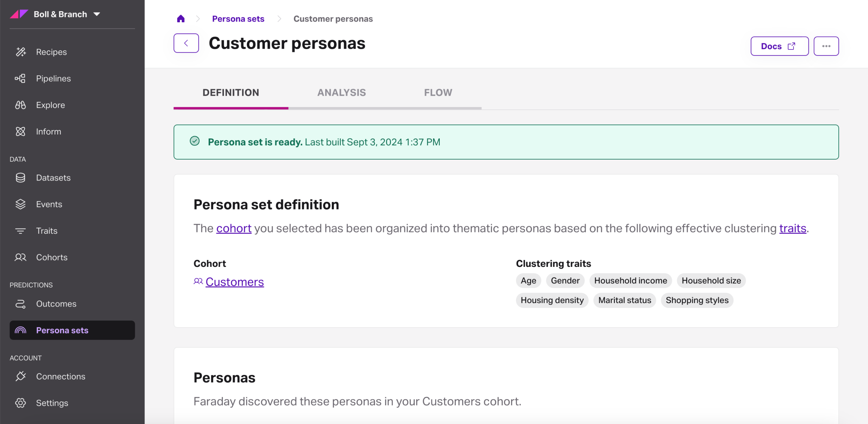Viewport: 868px width, 424px height.
Task: Click the Explore binoculars icon
Action: 21,105
